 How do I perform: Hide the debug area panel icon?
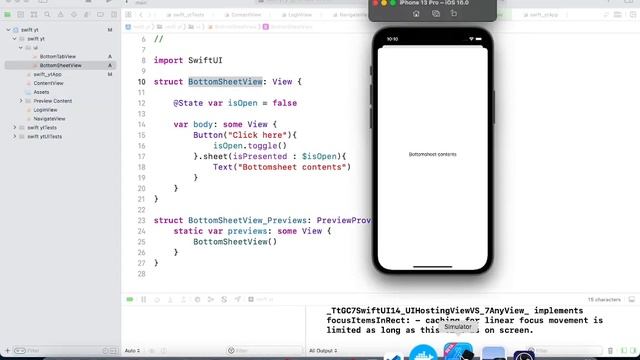pos(632,300)
